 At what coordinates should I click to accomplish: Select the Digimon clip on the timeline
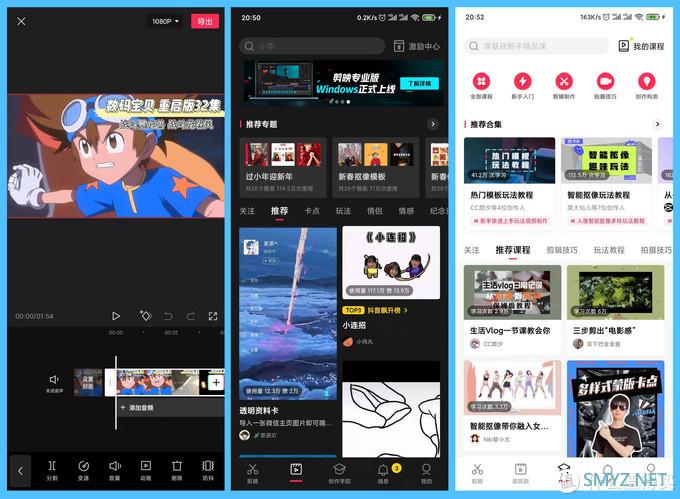(156, 382)
